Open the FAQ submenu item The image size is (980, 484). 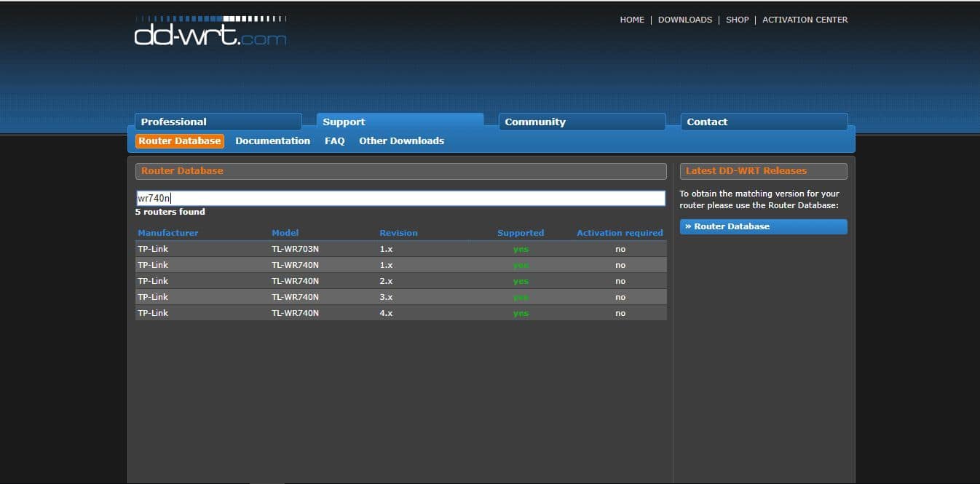tap(335, 140)
